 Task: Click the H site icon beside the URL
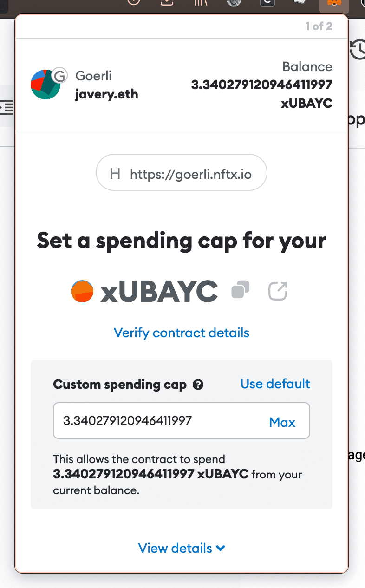pyautogui.click(x=115, y=174)
